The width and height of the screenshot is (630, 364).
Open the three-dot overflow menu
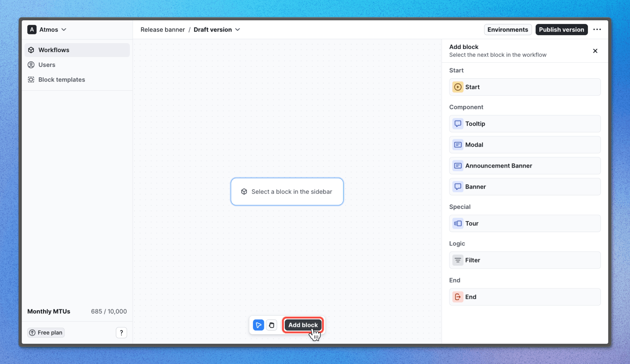tap(597, 29)
